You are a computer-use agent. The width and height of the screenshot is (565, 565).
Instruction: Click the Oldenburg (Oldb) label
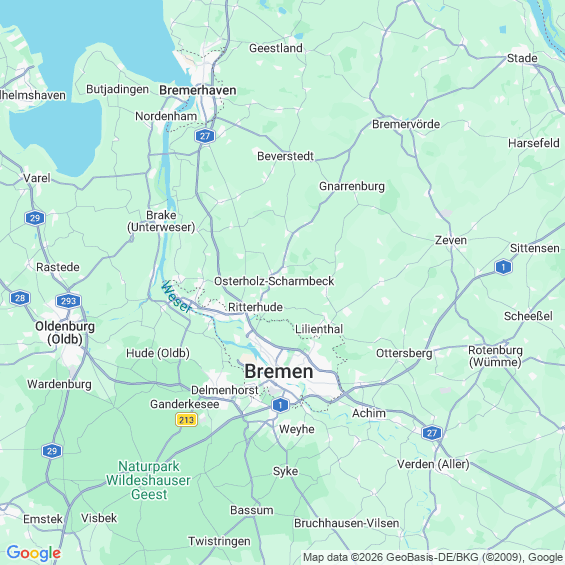(65, 333)
